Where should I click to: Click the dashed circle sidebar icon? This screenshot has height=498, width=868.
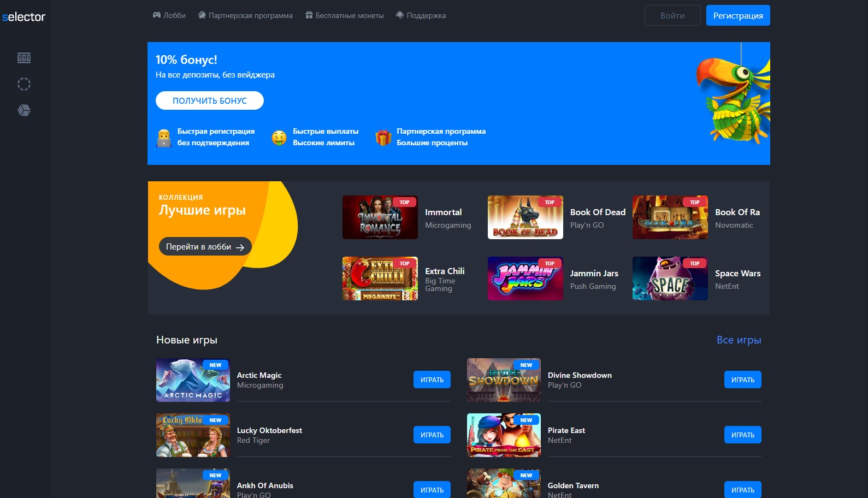click(24, 84)
